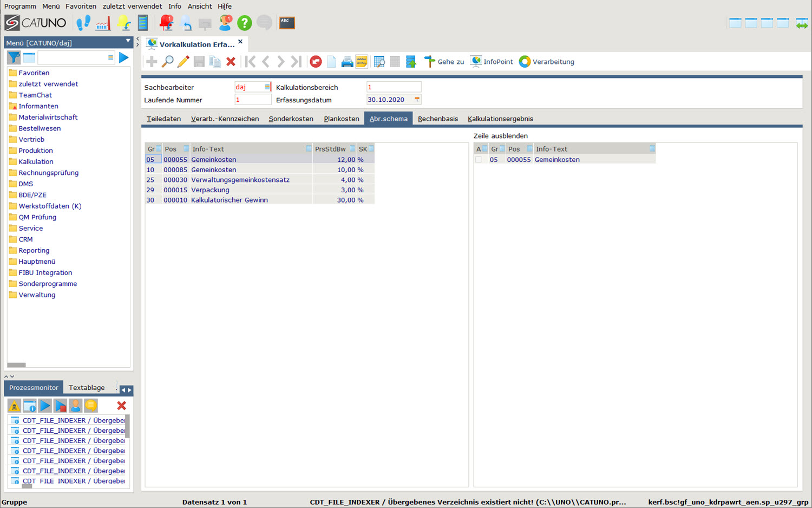Open the Sachbearbeiter field lookup list
This screenshot has height=508, width=812.
(x=267, y=87)
